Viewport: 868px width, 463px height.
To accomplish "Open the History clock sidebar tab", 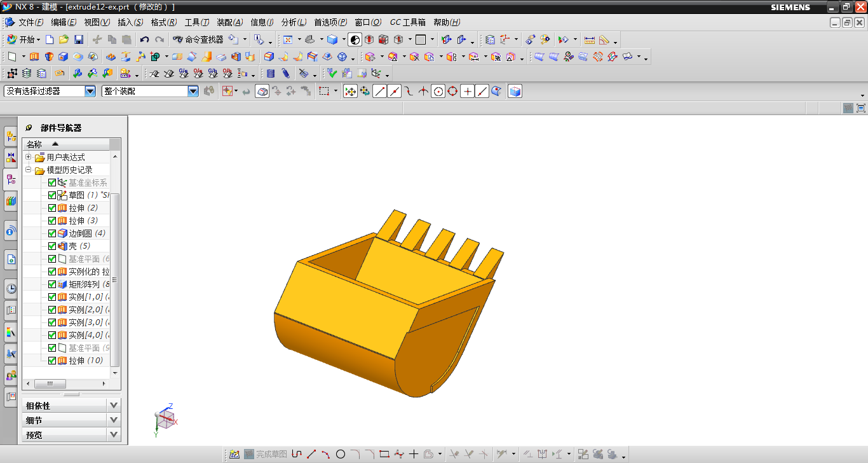I will coord(11,289).
